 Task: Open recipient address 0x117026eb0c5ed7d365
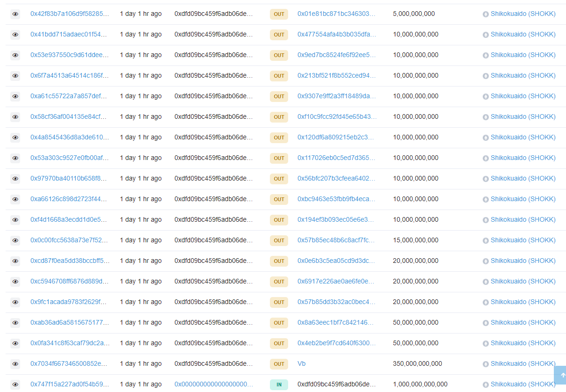[x=336, y=158]
